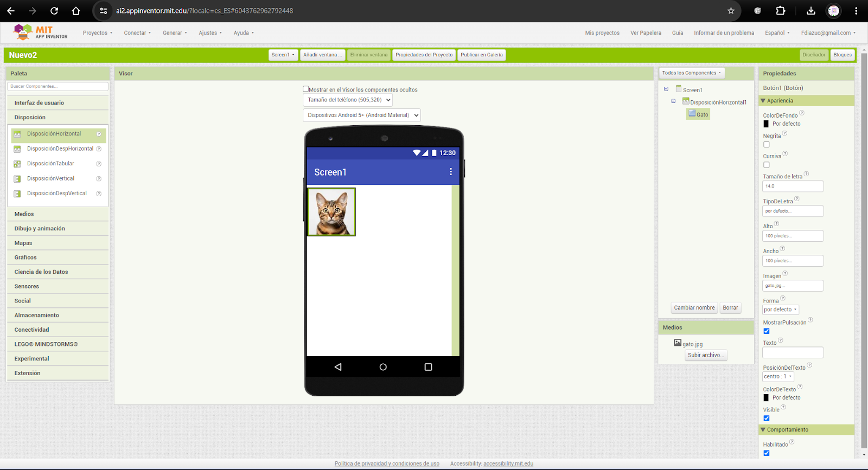Tap the phone preview back triangle
868x470 pixels.
[338, 367]
